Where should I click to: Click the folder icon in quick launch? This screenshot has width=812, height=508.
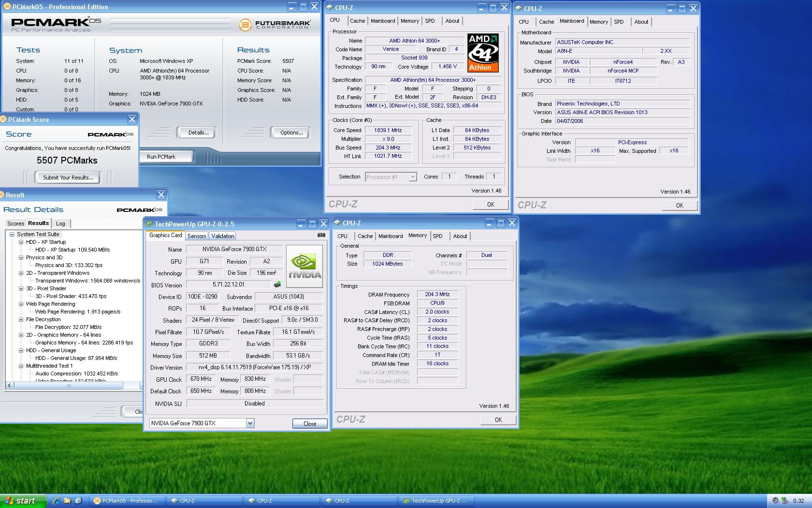pyautogui.click(x=68, y=501)
